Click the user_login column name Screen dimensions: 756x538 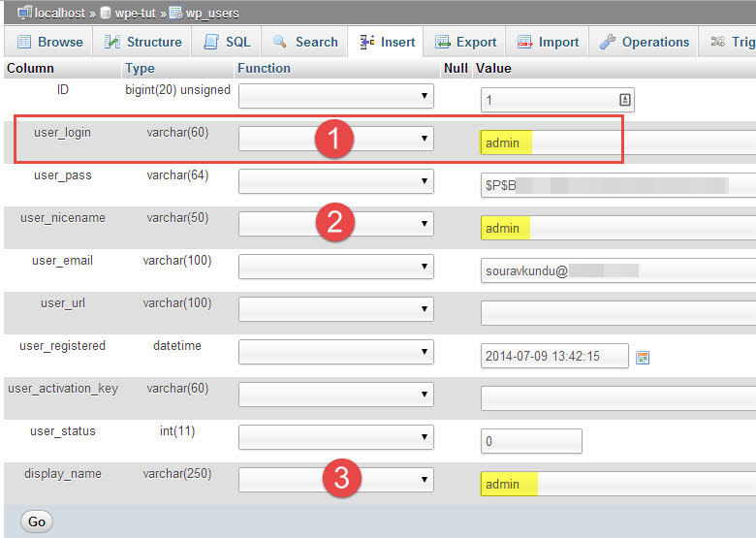coord(62,133)
